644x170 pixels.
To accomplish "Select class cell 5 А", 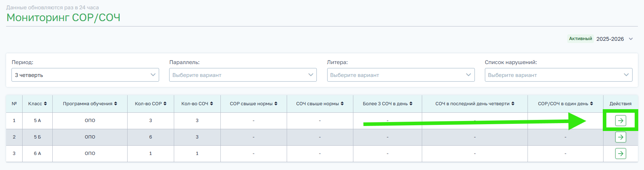I will pos(37,121).
